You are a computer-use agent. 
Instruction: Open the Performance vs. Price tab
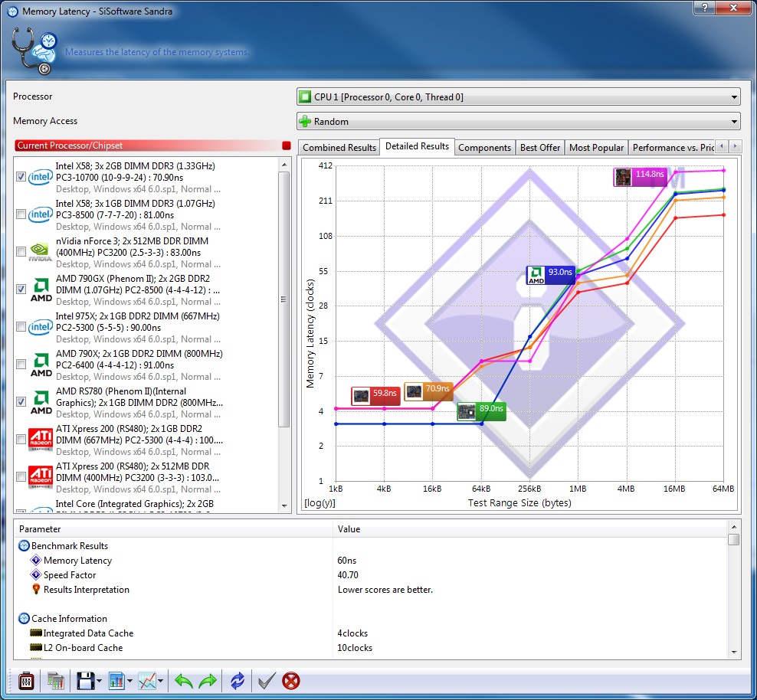click(x=673, y=148)
